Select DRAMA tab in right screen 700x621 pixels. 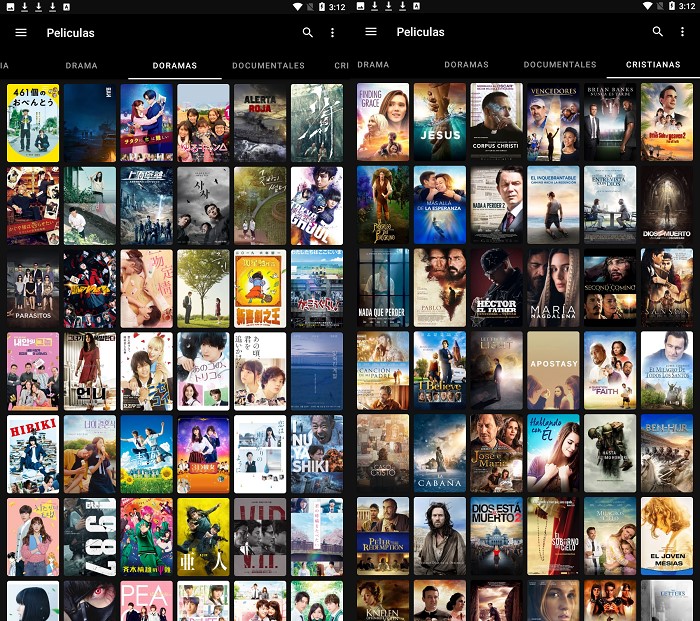pyautogui.click(x=373, y=65)
